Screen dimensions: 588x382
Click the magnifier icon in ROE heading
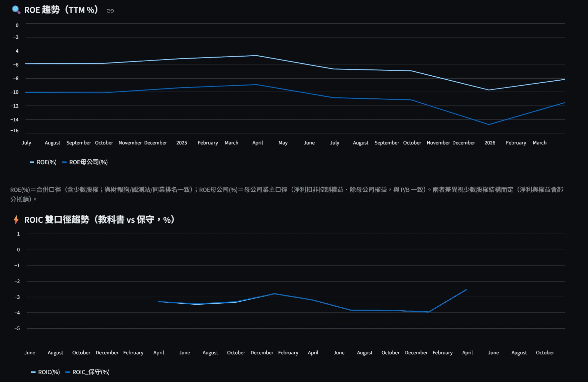(x=16, y=10)
